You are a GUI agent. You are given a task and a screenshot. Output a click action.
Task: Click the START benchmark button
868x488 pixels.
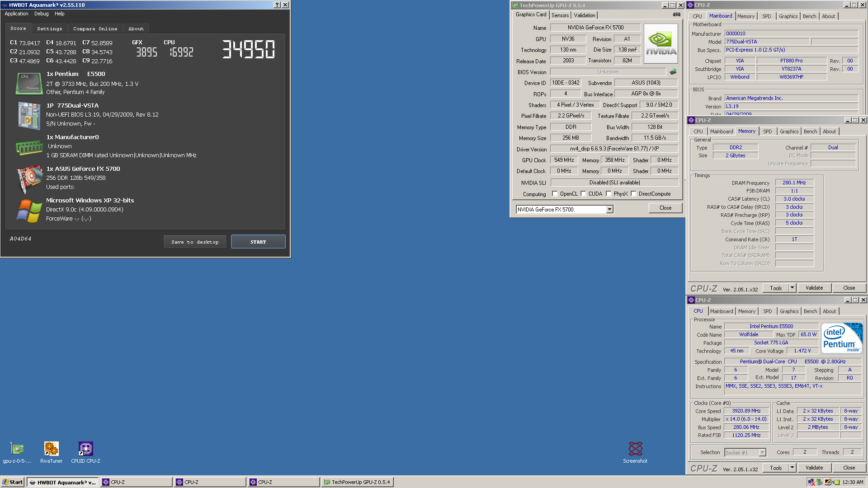258,242
